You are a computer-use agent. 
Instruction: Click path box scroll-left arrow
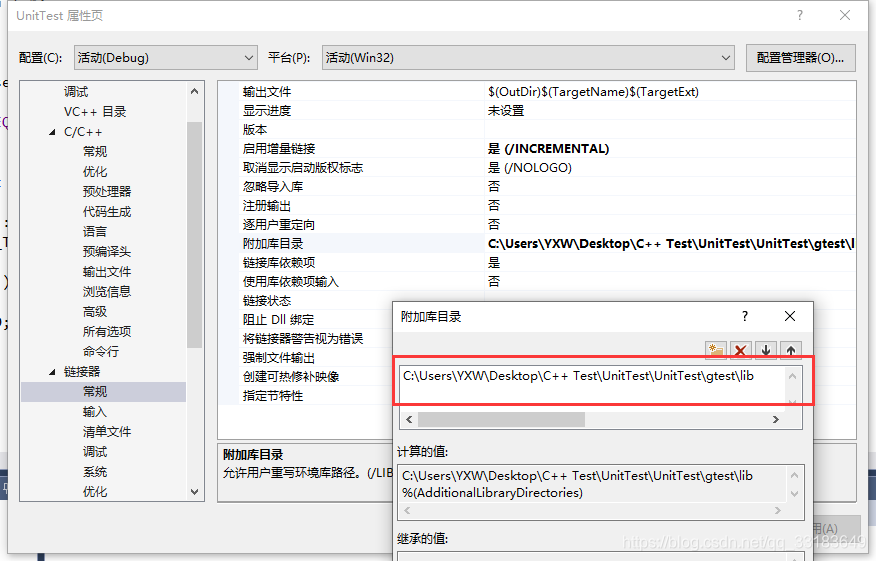coord(409,419)
